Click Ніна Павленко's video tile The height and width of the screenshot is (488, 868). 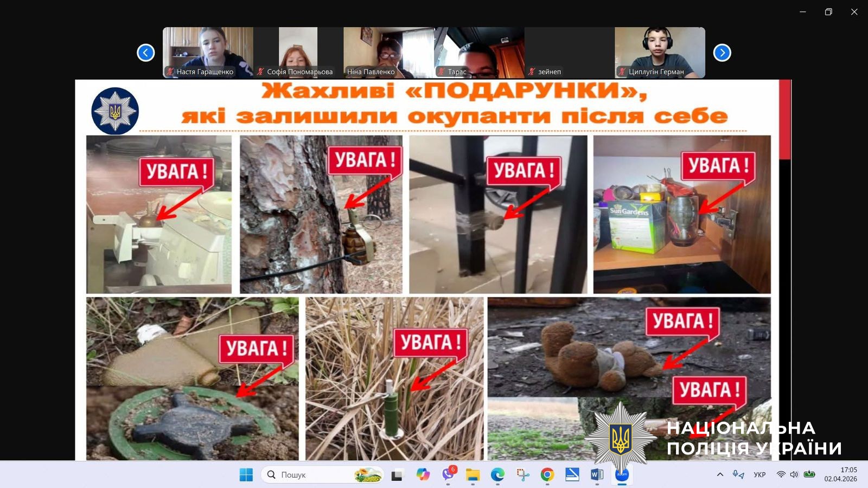(x=388, y=52)
